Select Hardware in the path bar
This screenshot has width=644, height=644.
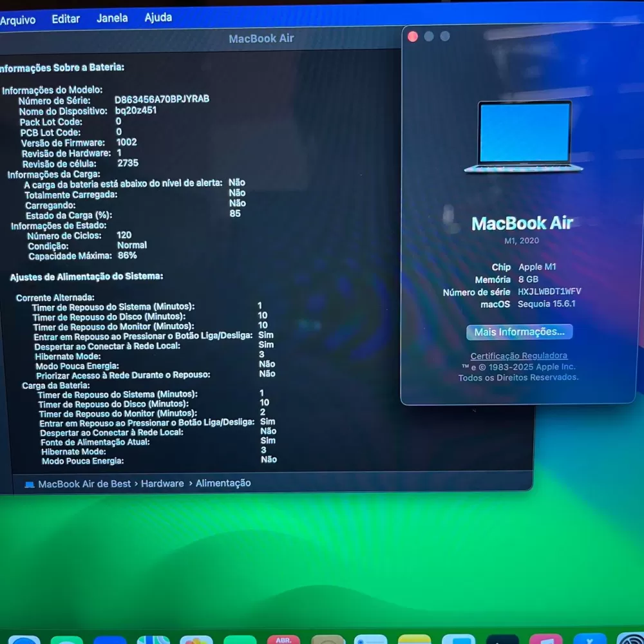point(162,483)
